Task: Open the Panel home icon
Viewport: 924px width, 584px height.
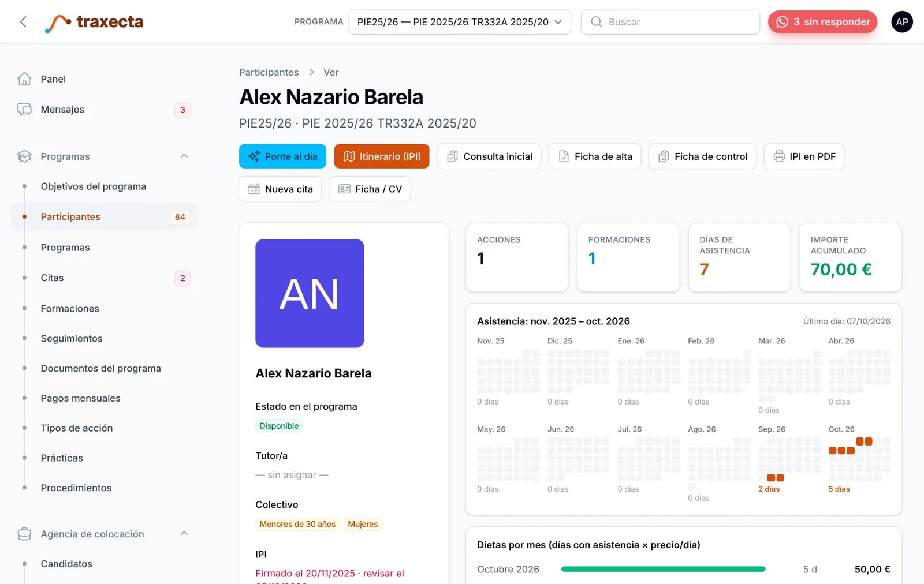Action: pyautogui.click(x=24, y=79)
